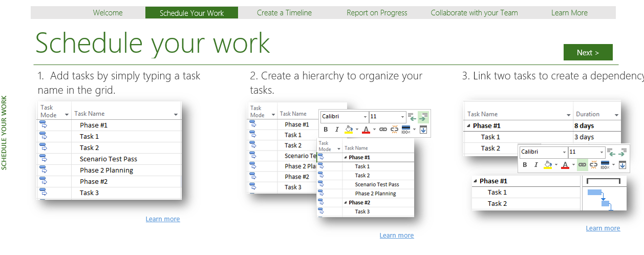Click the yellow background color bucket in step 2
Screen dimensions: 644x255
349,130
